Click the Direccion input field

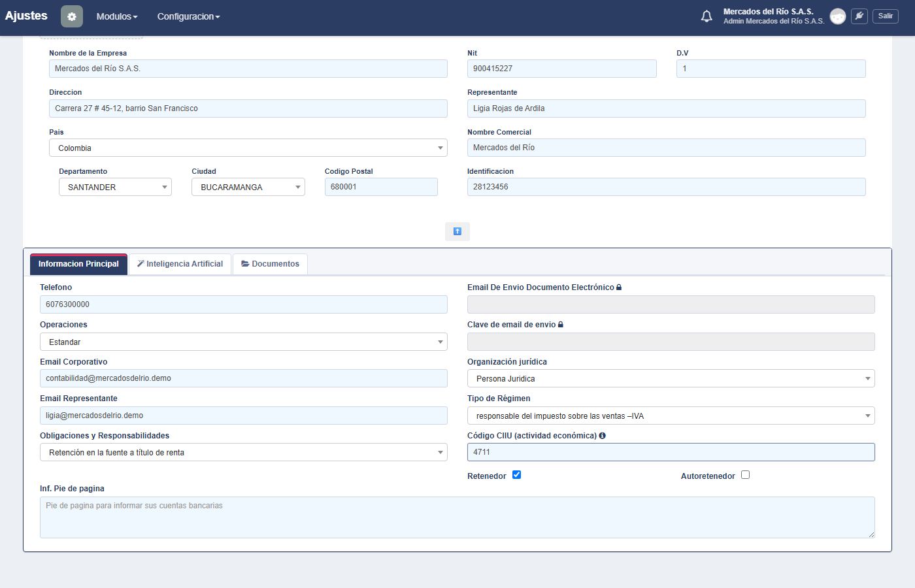[x=248, y=108]
